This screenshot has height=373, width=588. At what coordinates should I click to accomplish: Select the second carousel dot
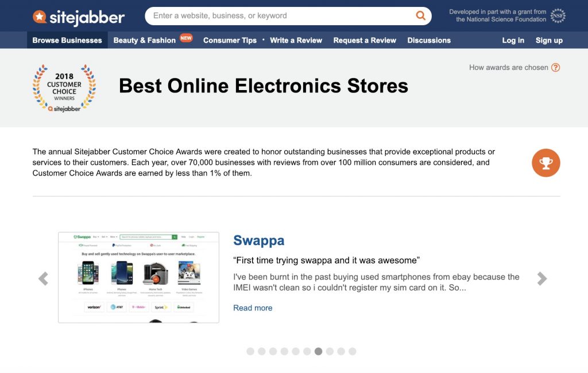pos(262,351)
